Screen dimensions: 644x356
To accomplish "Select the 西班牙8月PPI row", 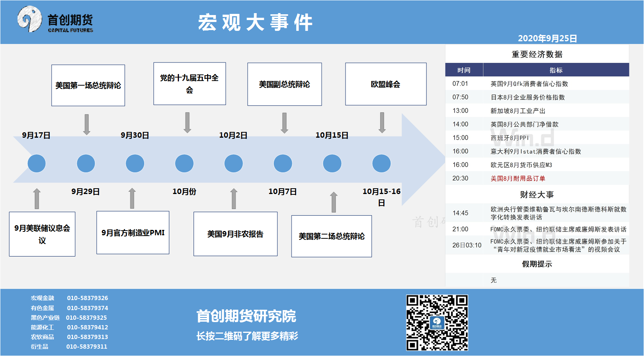I will [x=537, y=138].
